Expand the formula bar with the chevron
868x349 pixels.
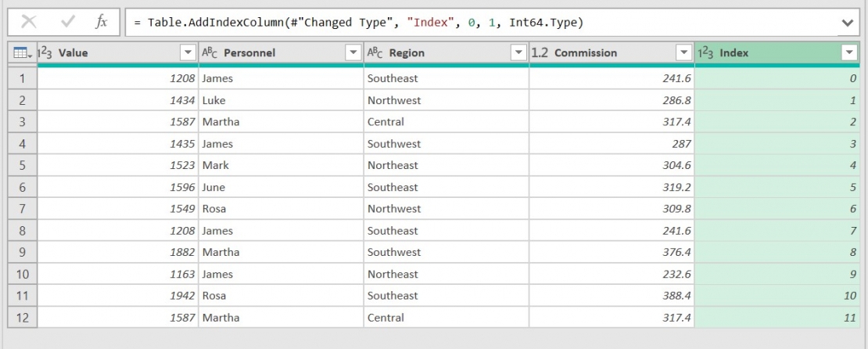pyautogui.click(x=848, y=23)
